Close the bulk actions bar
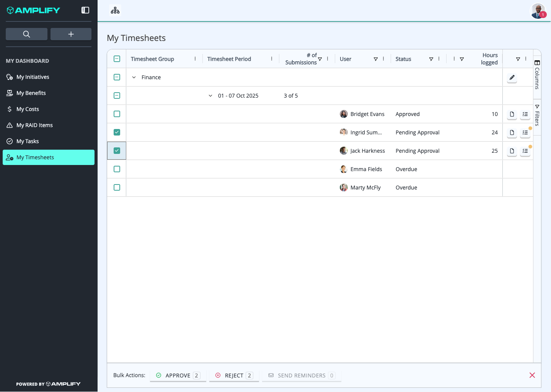The image size is (551, 392). pyautogui.click(x=532, y=375)
